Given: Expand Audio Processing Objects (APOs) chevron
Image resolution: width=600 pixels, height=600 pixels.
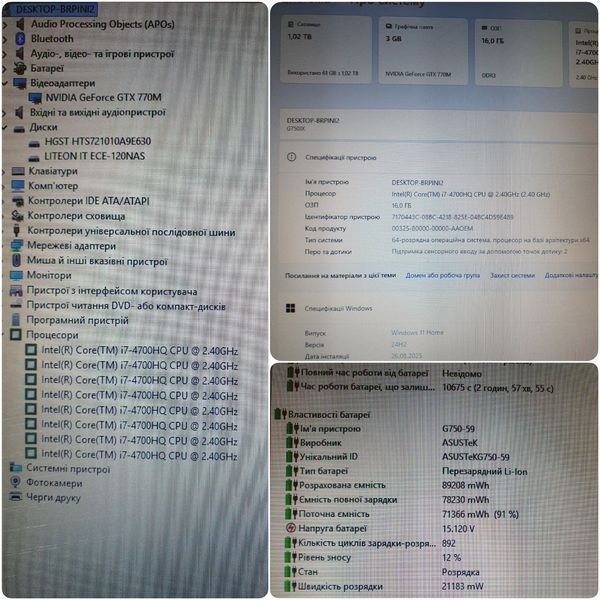Looking at the screenshot, I should click(5, 25).
